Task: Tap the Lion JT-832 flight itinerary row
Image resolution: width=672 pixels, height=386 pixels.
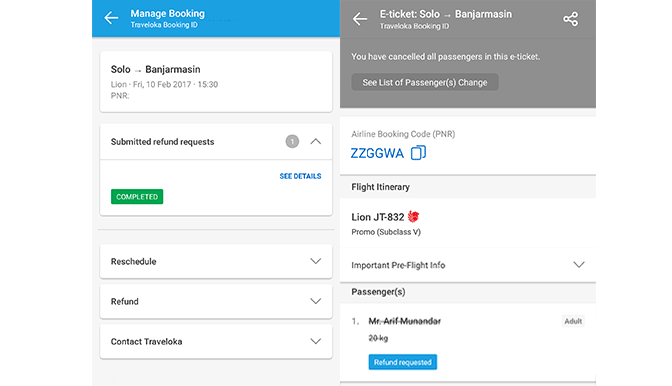Action: point(468,223)
